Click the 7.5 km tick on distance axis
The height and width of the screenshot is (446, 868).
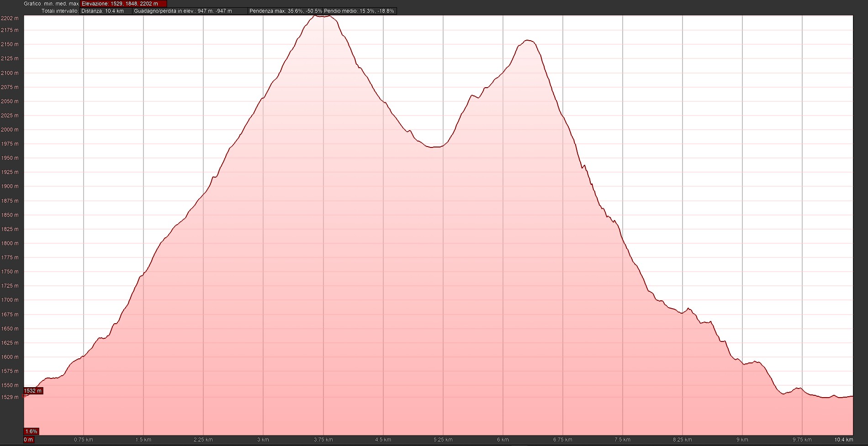(x=622, y=440)
